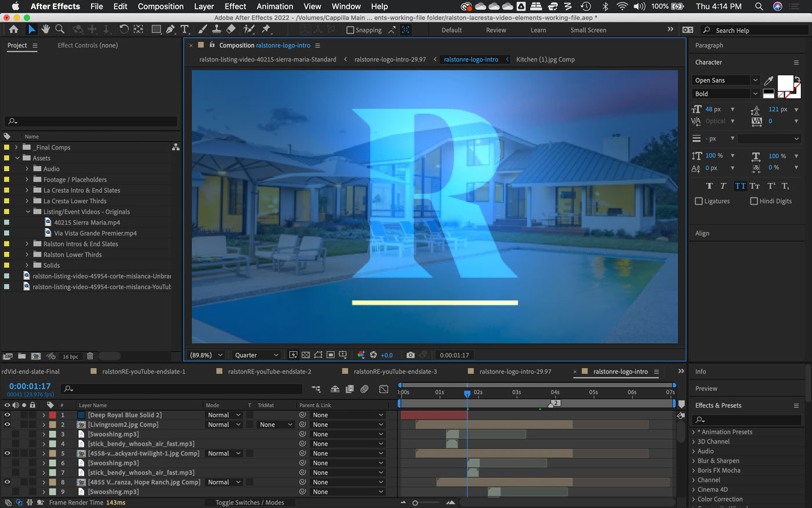
Task: Open the Animation menu
Action: [x=275, y=6]
